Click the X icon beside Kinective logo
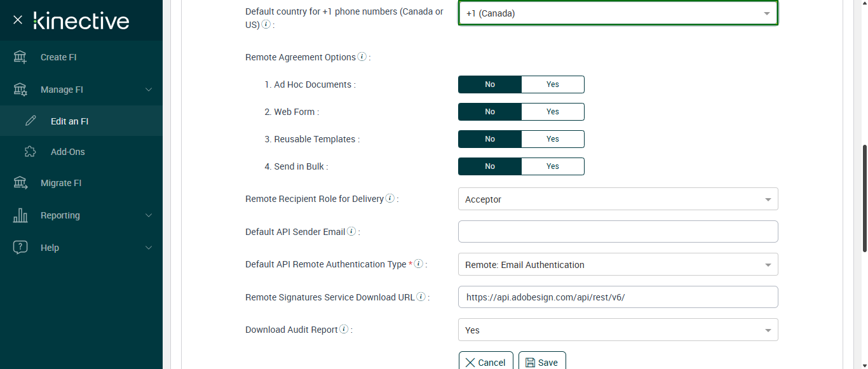This screenshot has height=369, width=868. [x=18, y=20]
